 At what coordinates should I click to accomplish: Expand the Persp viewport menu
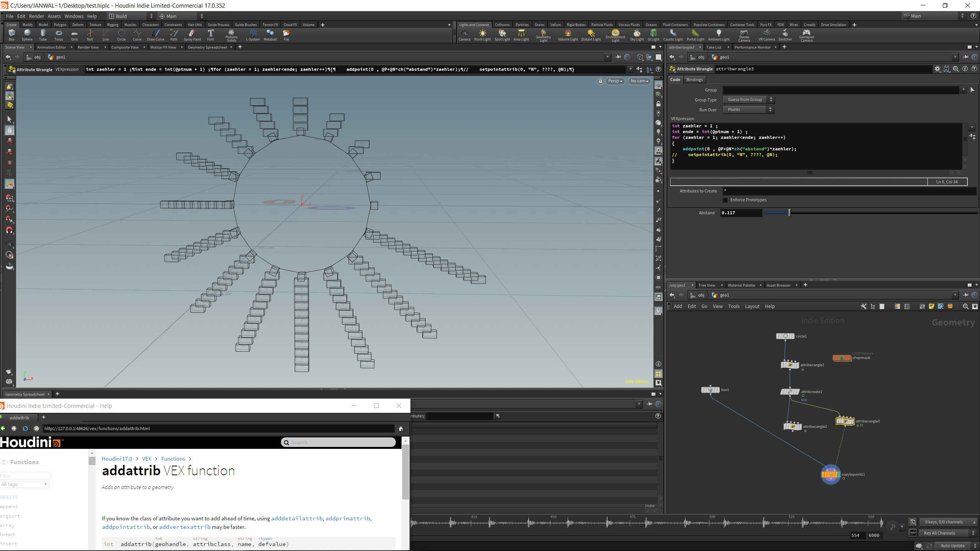pyautogui.click(x=615, y=81)
